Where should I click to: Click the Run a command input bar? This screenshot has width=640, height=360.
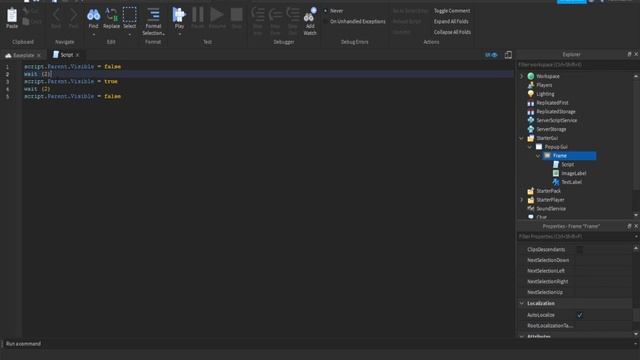[318, 344]
